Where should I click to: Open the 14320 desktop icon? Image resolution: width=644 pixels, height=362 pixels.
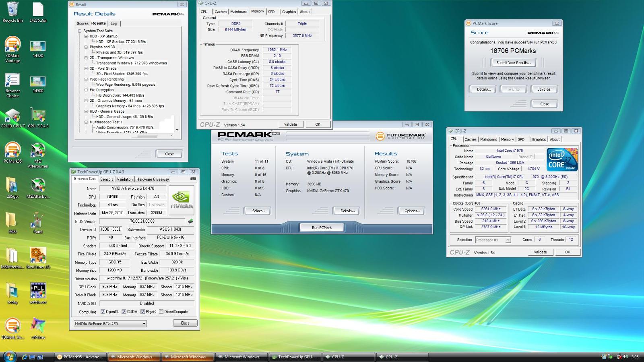38,50
